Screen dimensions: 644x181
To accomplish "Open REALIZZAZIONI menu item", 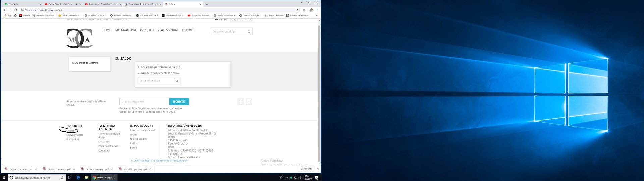I will pos(168,30).
